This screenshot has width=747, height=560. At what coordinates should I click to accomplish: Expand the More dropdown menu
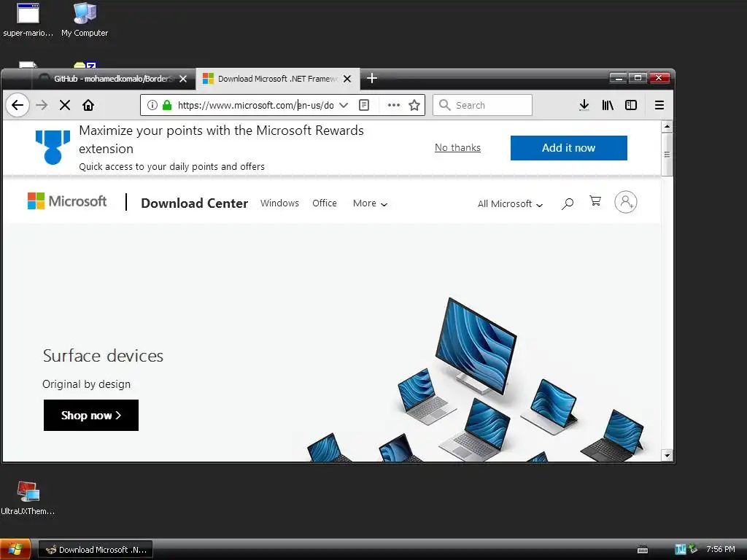370,203
